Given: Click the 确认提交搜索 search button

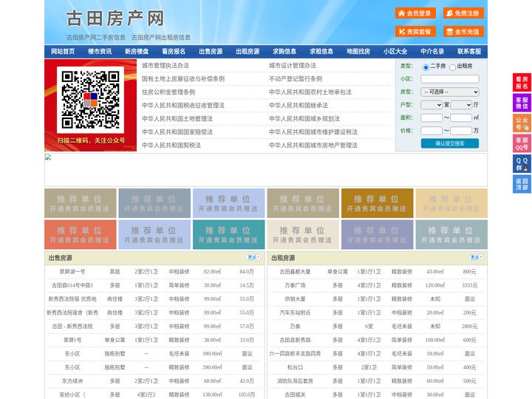Looking at the screenshot, I should click(450, 143).
